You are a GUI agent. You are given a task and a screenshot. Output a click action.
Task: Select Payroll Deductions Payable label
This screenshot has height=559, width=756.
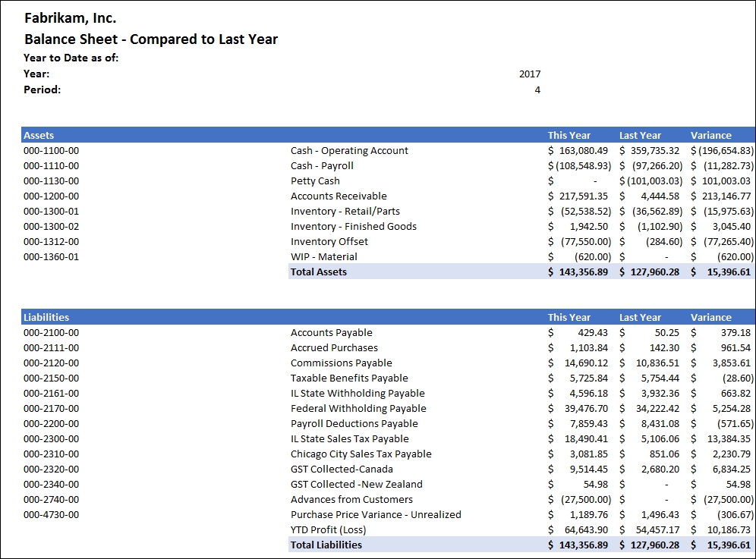tap(354, 424)
